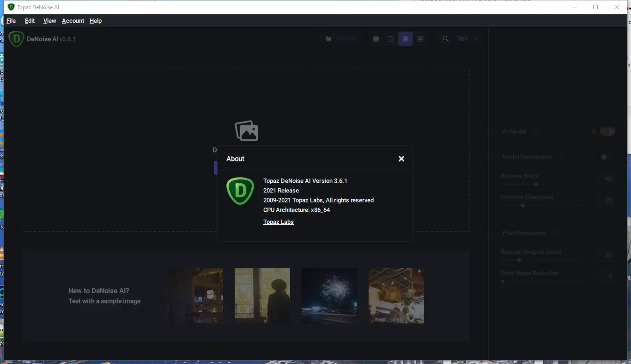Click the image placeholder icon in drop area
The height and width of the screenshot is (364, 631).
click(246, 131)
